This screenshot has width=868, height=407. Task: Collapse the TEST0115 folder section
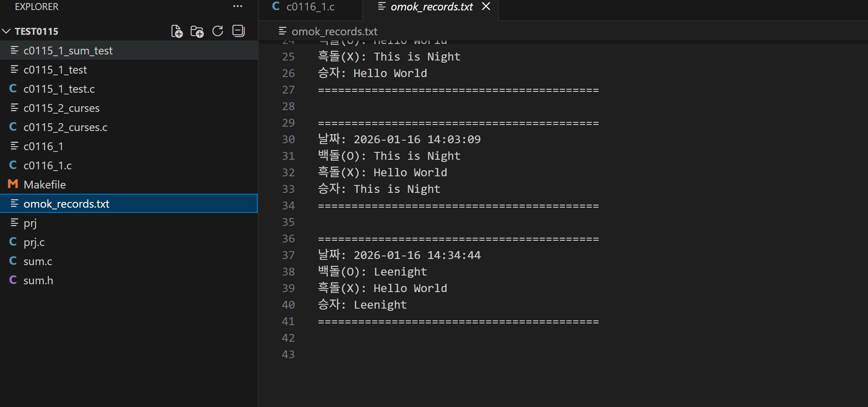(x=6, y=31)
